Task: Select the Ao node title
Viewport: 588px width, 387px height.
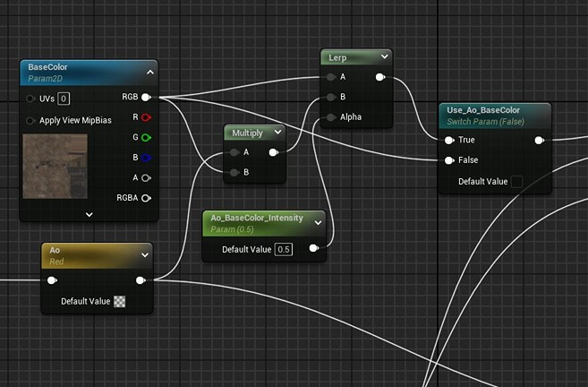Action: click(55, 250)
